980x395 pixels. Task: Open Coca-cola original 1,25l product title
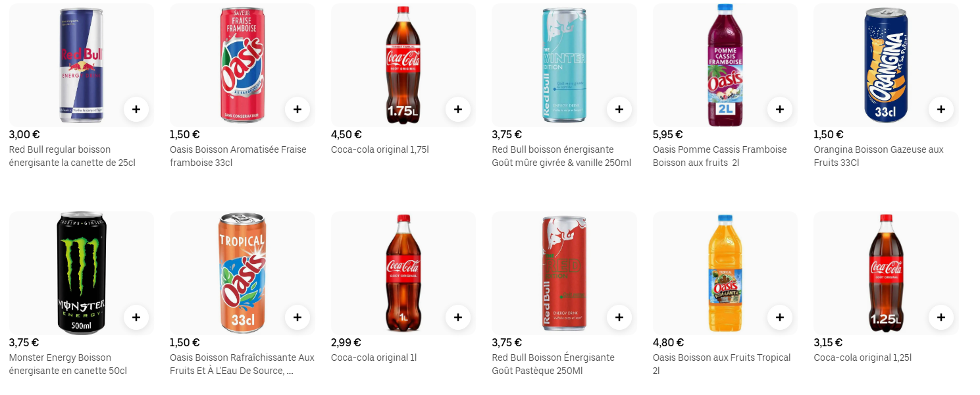pos(863,357)
